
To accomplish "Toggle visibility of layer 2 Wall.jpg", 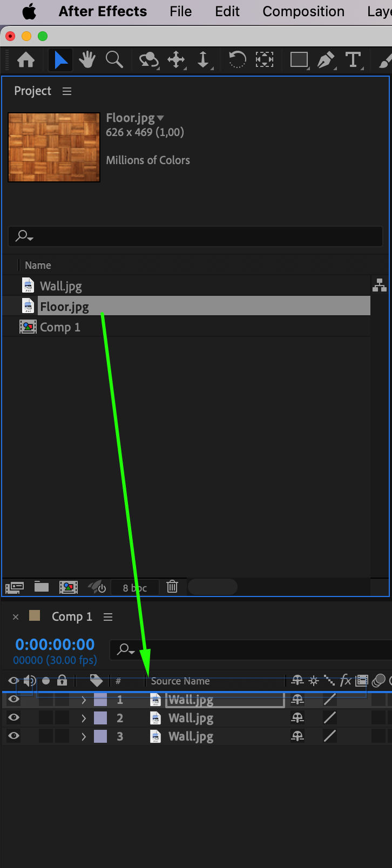I will [13, 718].
